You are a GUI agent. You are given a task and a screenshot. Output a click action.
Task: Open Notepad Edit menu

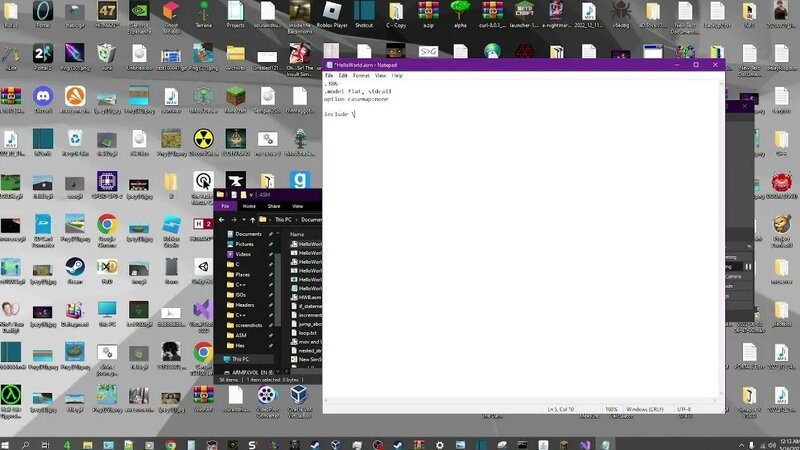point(343,76)
